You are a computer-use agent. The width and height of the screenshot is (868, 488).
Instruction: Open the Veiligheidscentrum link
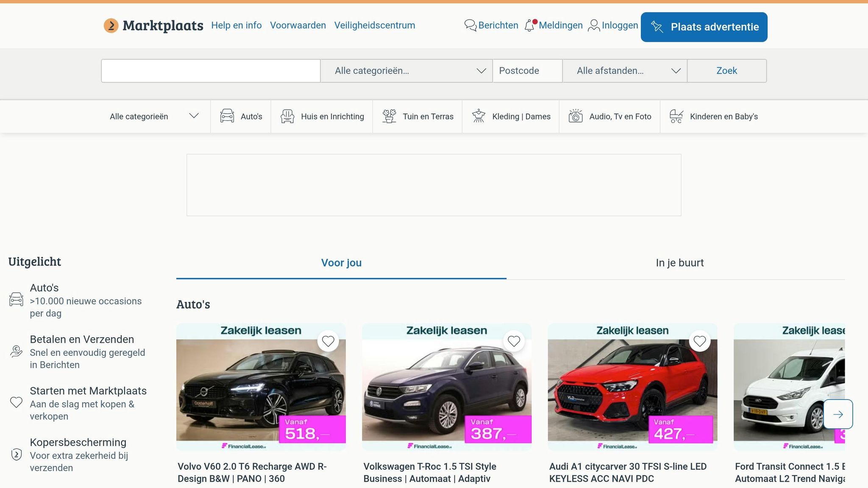[375, 25]
